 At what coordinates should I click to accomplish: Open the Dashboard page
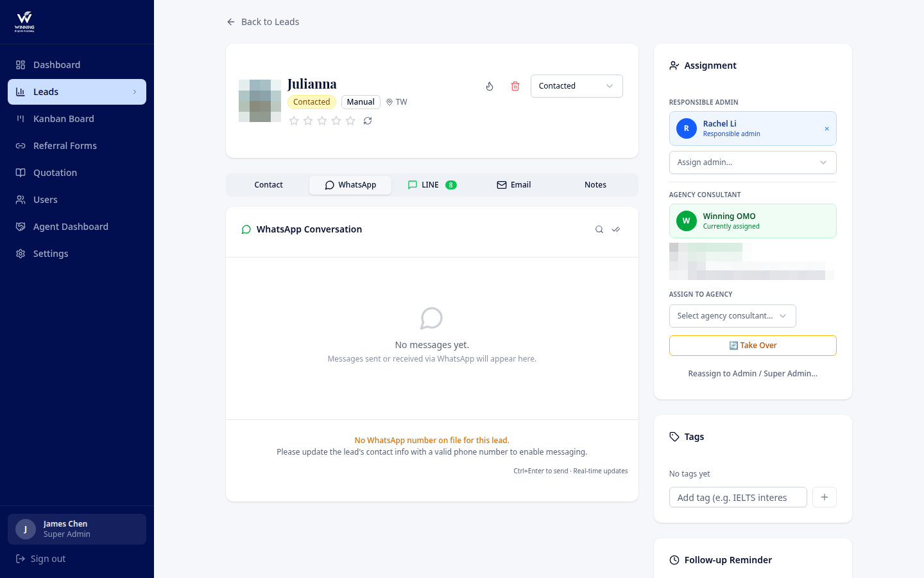pos(77,65)
